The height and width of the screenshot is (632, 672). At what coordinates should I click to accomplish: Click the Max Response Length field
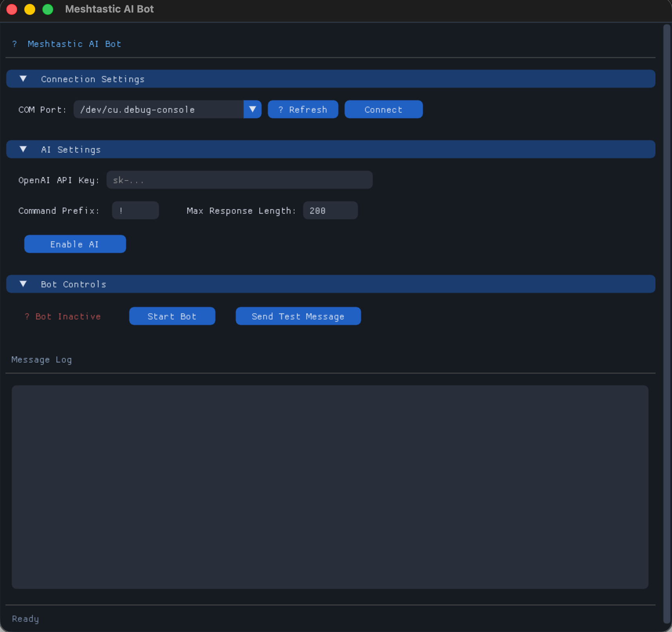click(330, 210)
